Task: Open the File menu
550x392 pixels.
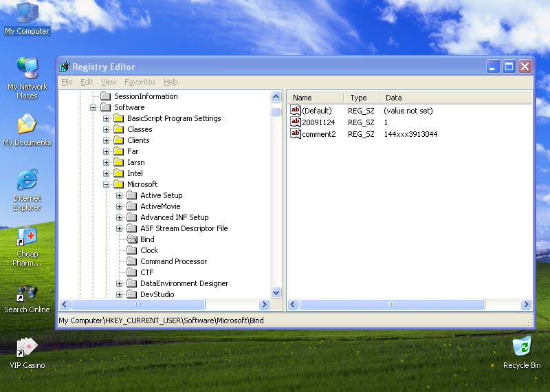Action: tap(67, 82)
